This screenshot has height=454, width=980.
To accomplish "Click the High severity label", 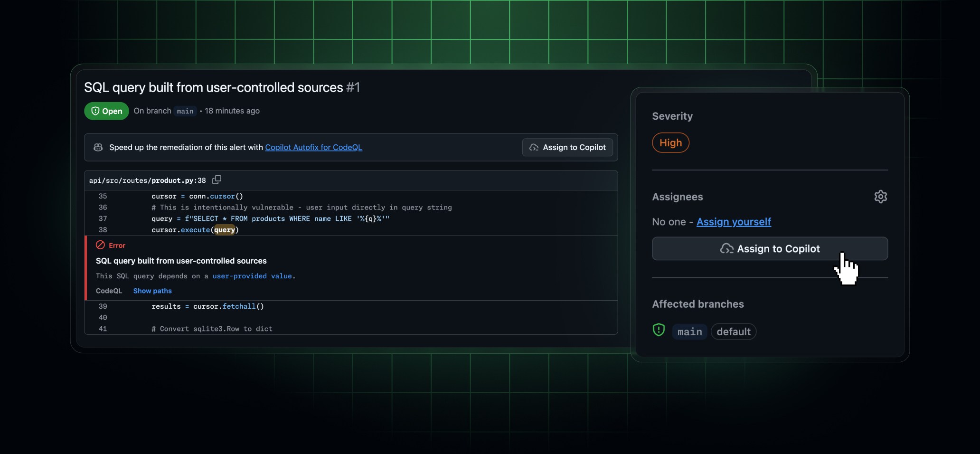I will coord(670,143).
